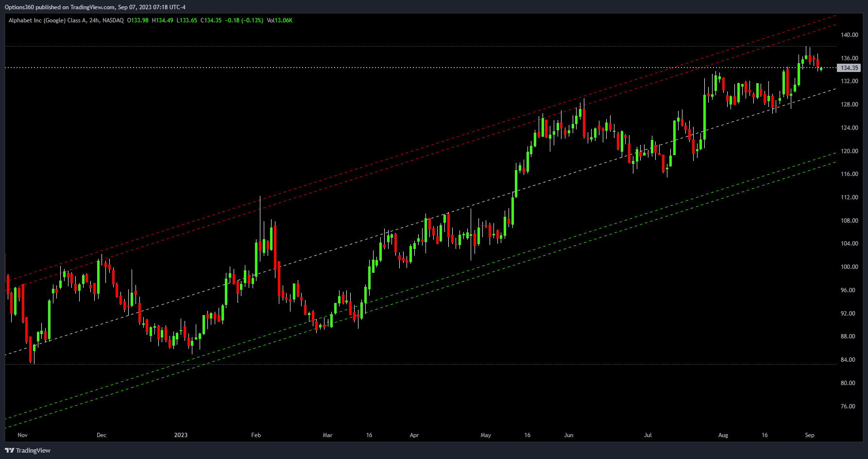Viewport: 868px width, 459px height.
Task: Select the 134.35 current price tag
Action: [x=850, y=68]
